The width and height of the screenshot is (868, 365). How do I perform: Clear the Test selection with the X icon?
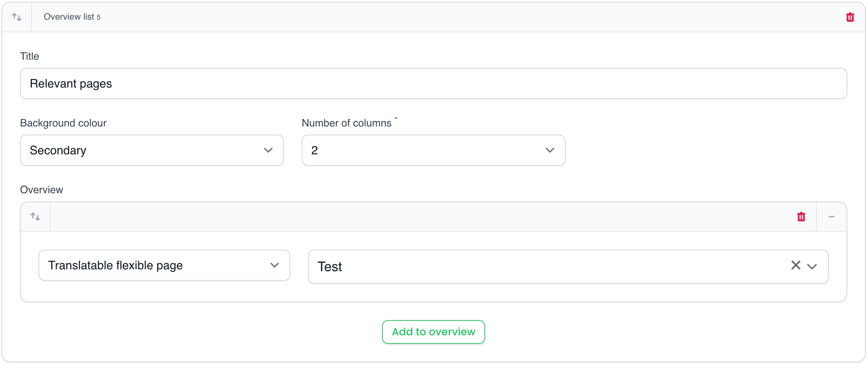[796, 265]
